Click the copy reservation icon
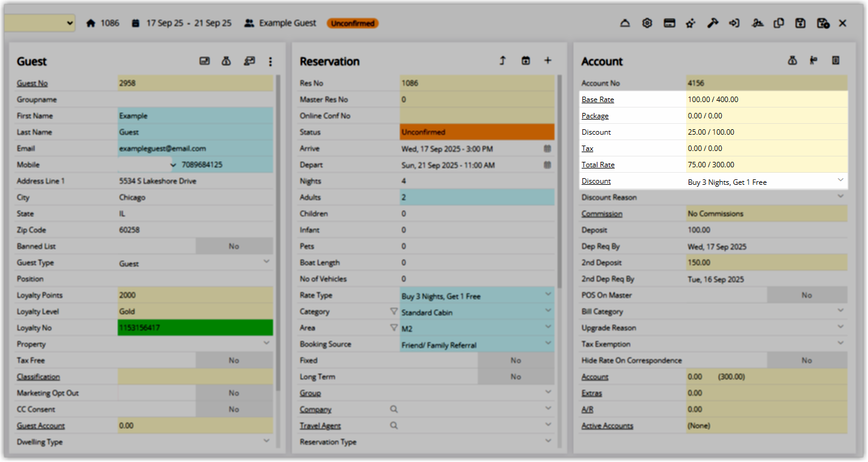This screenshot has width=868, height=462. click(779, 23)
